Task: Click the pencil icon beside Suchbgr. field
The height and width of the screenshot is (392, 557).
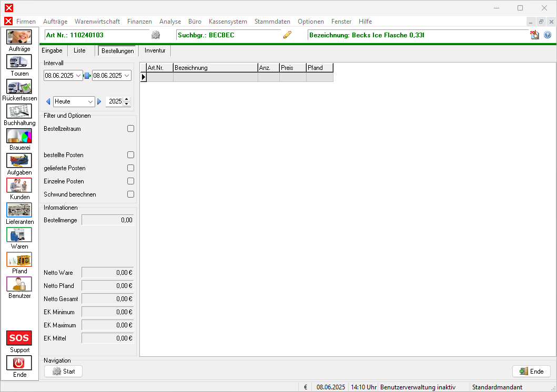Action: point(287,35)
